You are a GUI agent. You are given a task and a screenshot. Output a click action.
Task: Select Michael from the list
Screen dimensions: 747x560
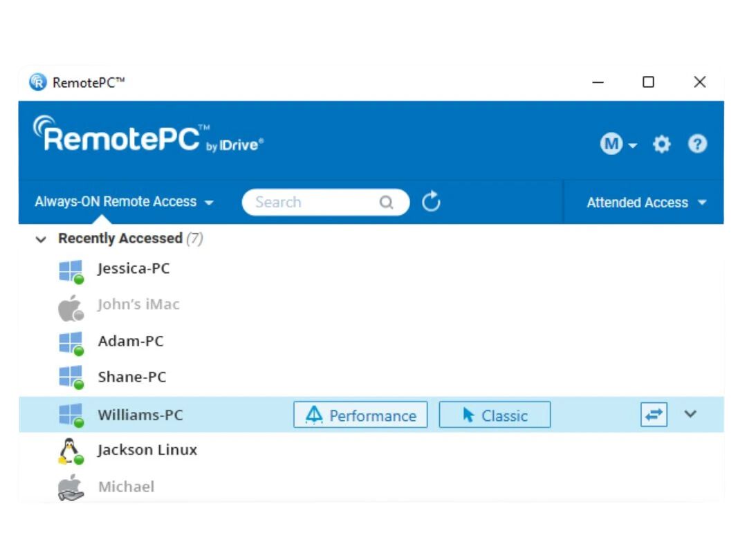pyautogui.click(x=127, y=487)
